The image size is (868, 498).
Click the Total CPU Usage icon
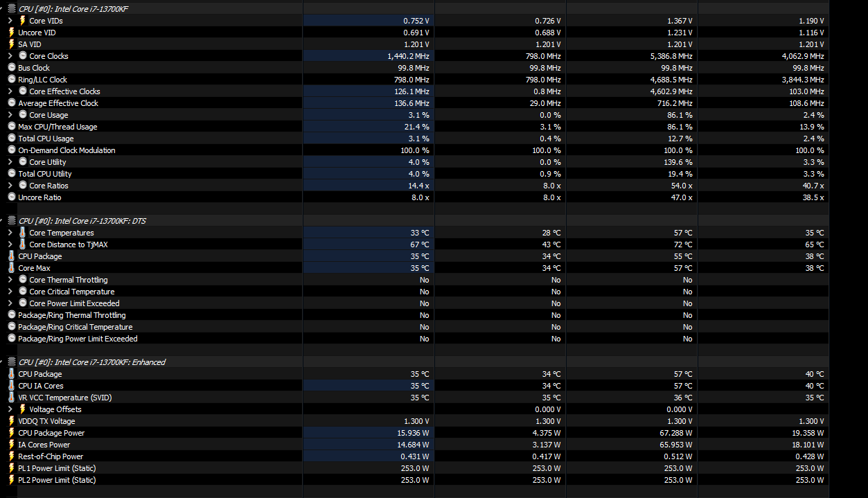click(11, 139)
